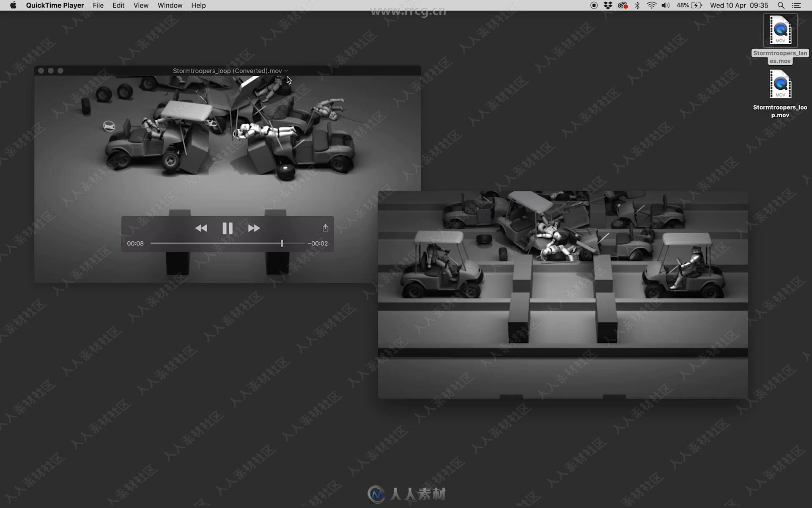This screenshot has height=508, width=812.
Task: Click the Stormtroopers_loop (Converted).mov window title
Action: coord(227,71)
